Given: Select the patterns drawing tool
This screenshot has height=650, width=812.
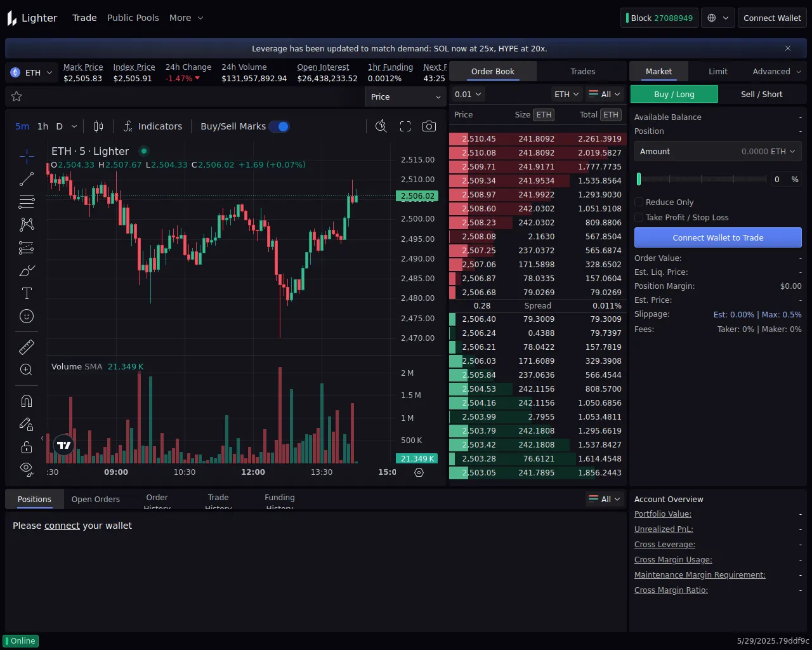Looking at the screenshot, I should tap(27, 225).
